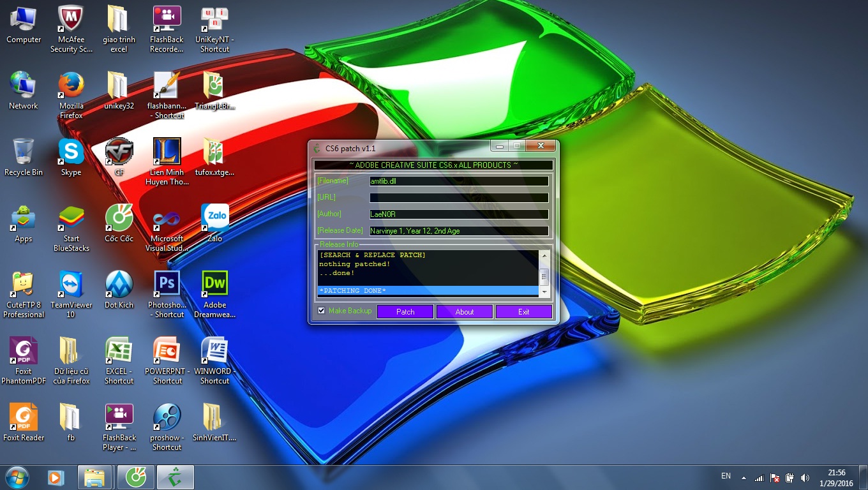Open the Windows Start menu

[x=17, y=477]
